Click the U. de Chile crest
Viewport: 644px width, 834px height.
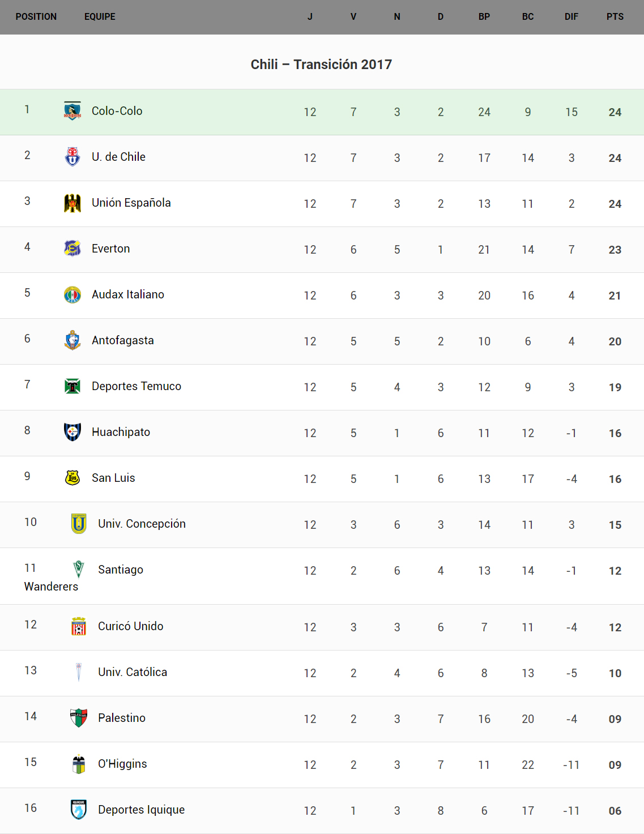click(x=72, y=157)
